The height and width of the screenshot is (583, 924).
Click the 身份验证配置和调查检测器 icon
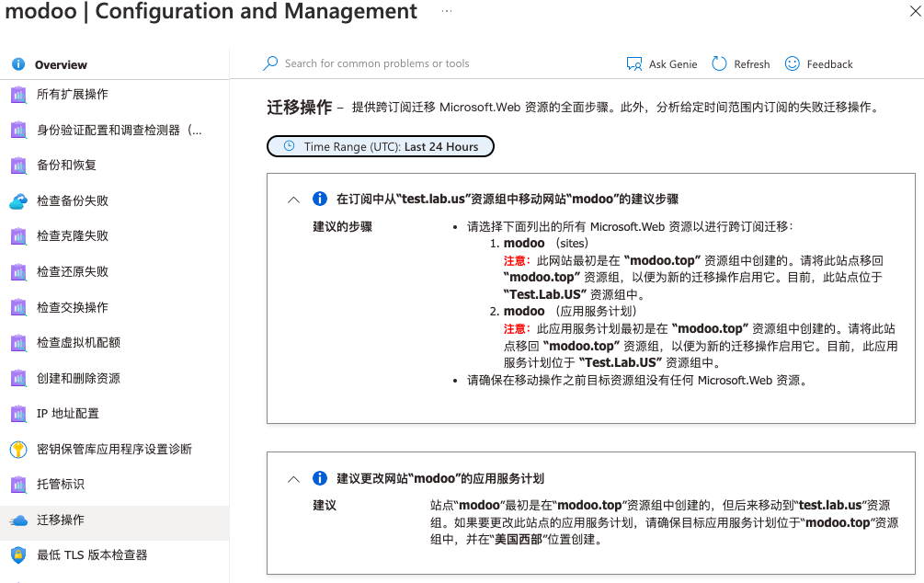click(18, 130)
